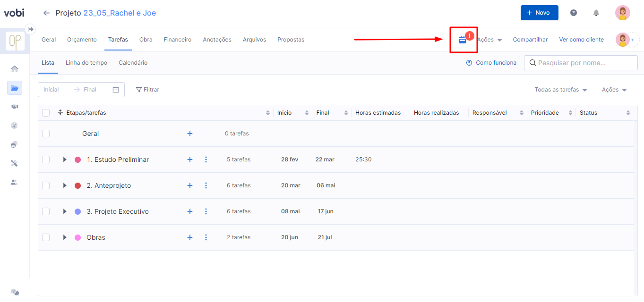Image resolution: width=644 pixels, height=302 pixels.
Task: Expand the Obras stage
Action: tap(65, 237)
